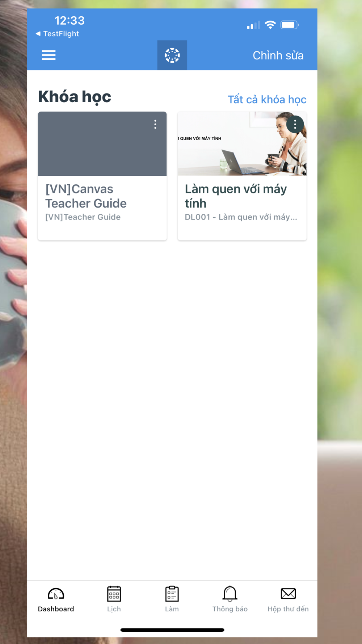
Task: Open the [VN]Canvas Teacher Guide course title
Action: tap(86, 196)
